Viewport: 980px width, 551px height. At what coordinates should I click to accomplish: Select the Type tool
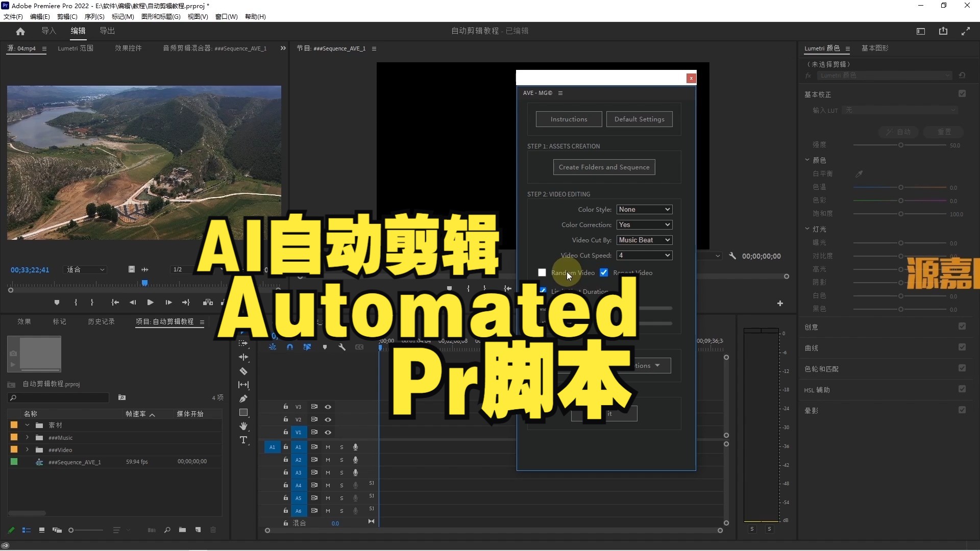pyautogui.click(x=244, y=440)
